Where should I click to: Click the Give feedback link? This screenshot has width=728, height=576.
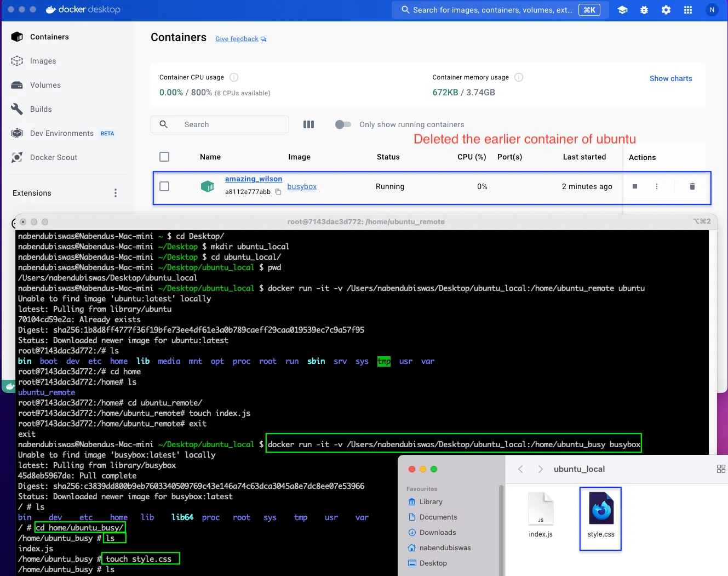point(237,39)
